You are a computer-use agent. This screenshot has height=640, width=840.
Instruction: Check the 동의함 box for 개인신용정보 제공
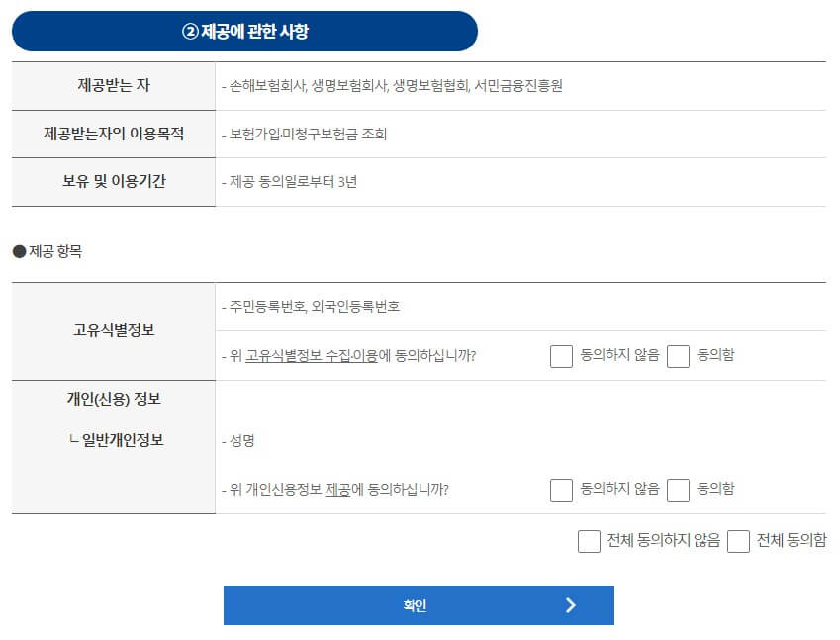pos(679,489)
